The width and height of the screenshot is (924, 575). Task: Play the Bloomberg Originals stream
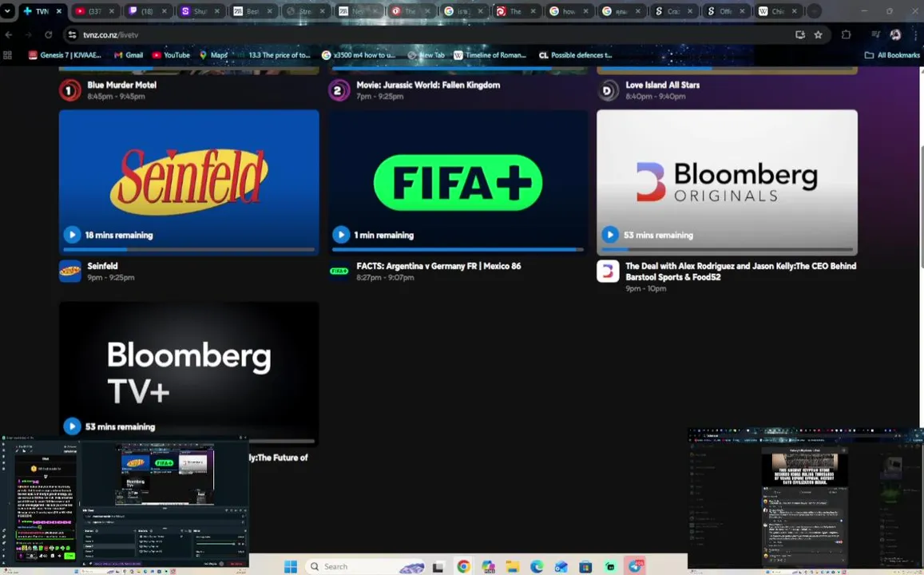coord(610,235)
